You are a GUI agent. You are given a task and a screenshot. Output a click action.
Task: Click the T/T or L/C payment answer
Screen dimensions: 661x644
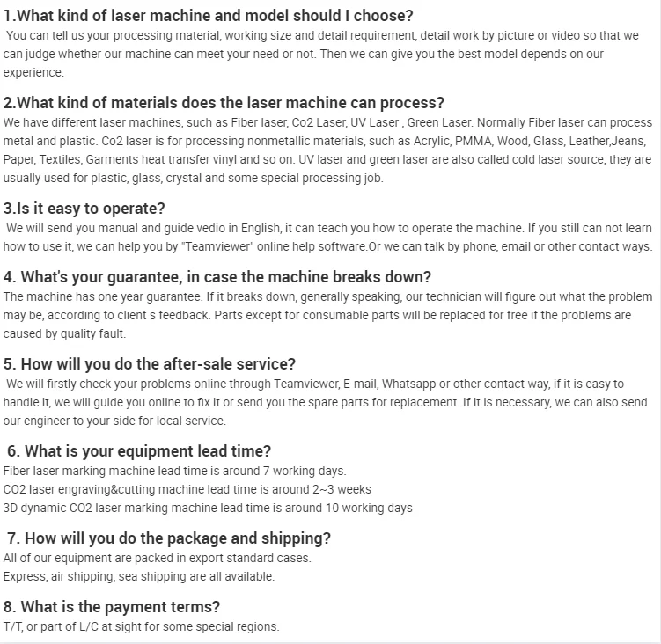point(141,626)
